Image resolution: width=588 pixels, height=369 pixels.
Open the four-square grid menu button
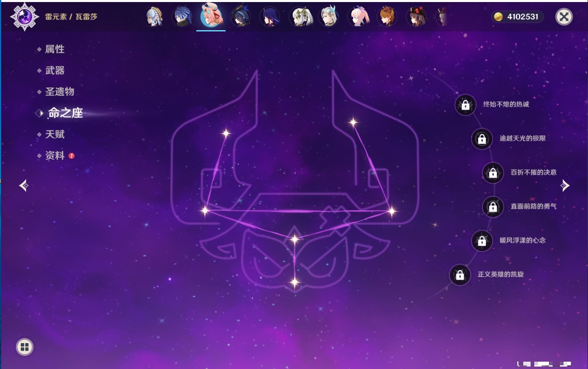click(x=24, y=347)
